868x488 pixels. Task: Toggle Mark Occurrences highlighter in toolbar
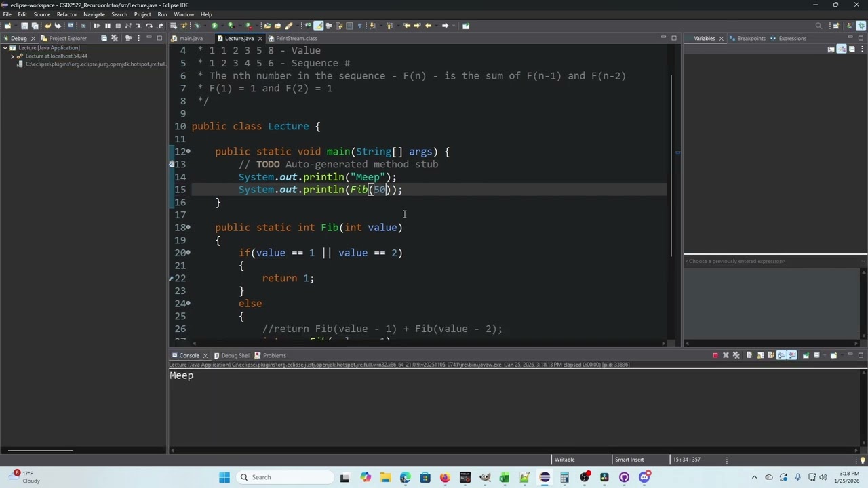point(318,26)
